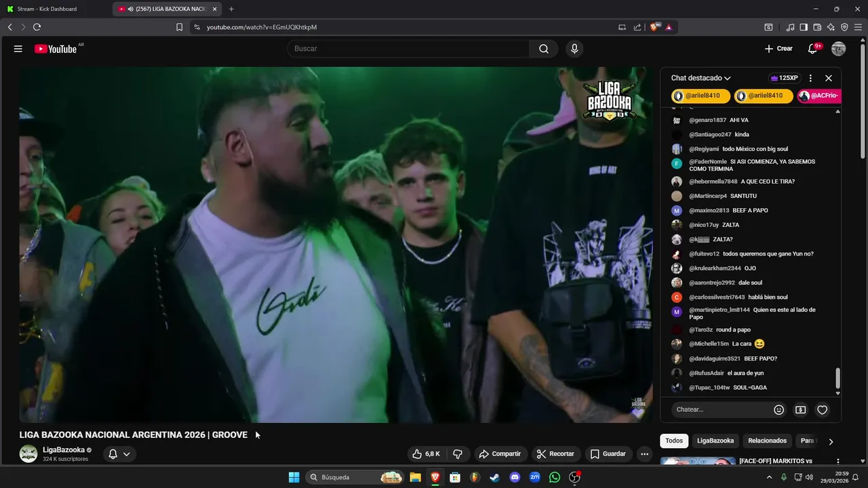Click the page vertical scrollbar
Screen dimensions: 868x488
[863, 102]
